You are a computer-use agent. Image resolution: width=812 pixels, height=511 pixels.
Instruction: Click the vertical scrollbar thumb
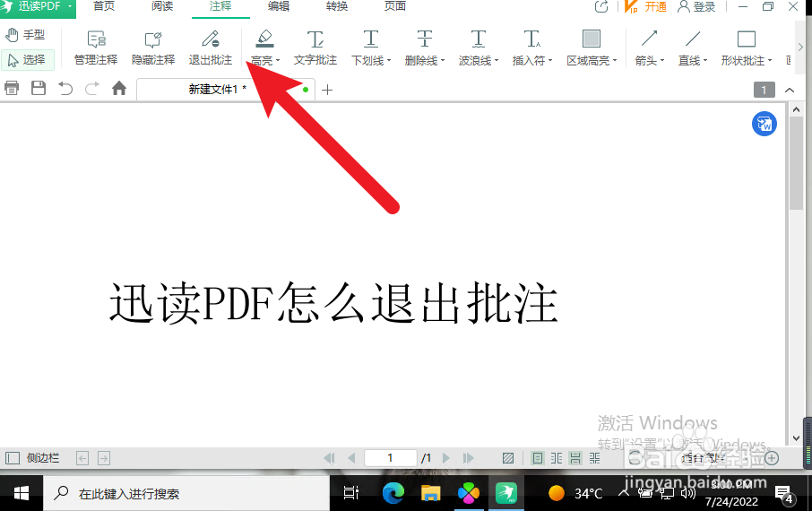pos(796,163)
